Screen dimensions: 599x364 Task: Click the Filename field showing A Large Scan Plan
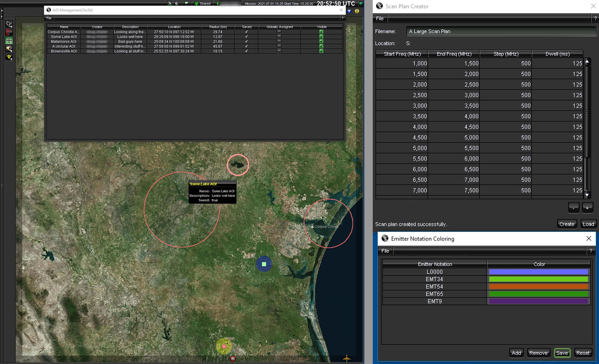point(502,31)
